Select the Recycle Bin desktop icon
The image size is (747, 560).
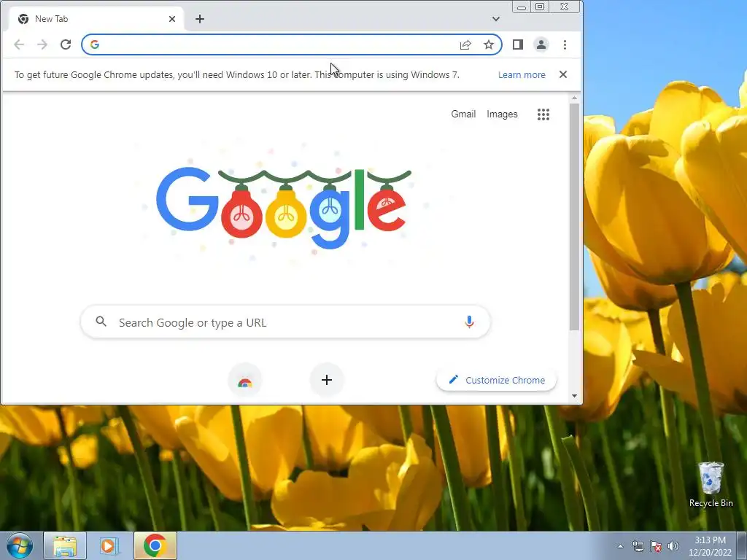[x=711, y=485]
